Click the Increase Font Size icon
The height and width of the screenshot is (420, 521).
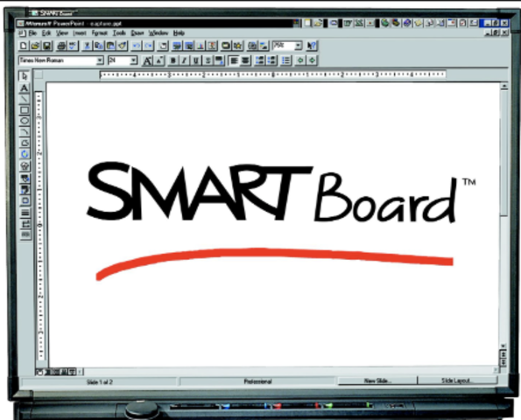click(x=147, y=60)
